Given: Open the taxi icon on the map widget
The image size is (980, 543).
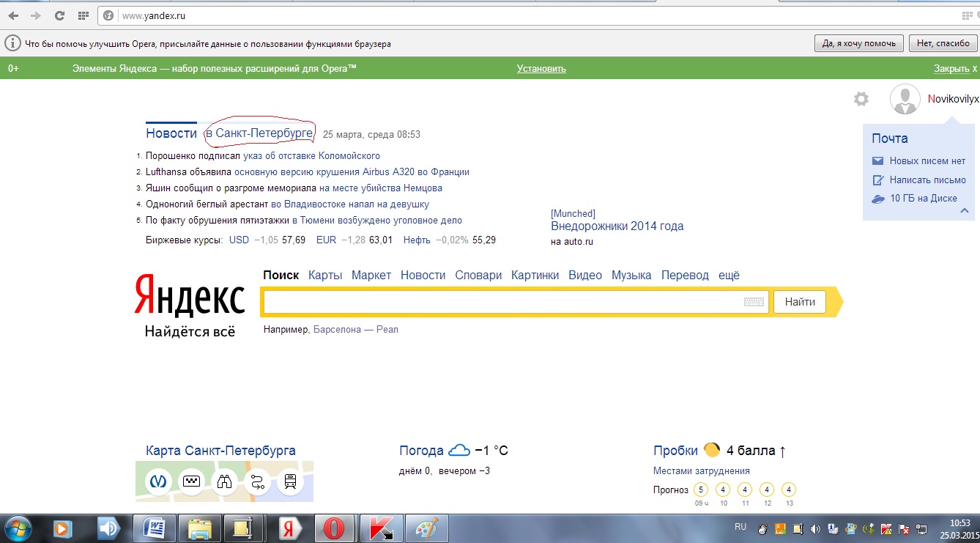Looking at the screenshot, I should (x=192, y=481).
